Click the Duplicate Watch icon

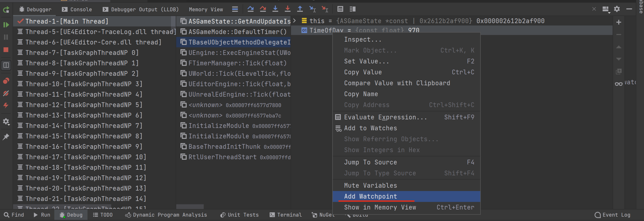619,72
